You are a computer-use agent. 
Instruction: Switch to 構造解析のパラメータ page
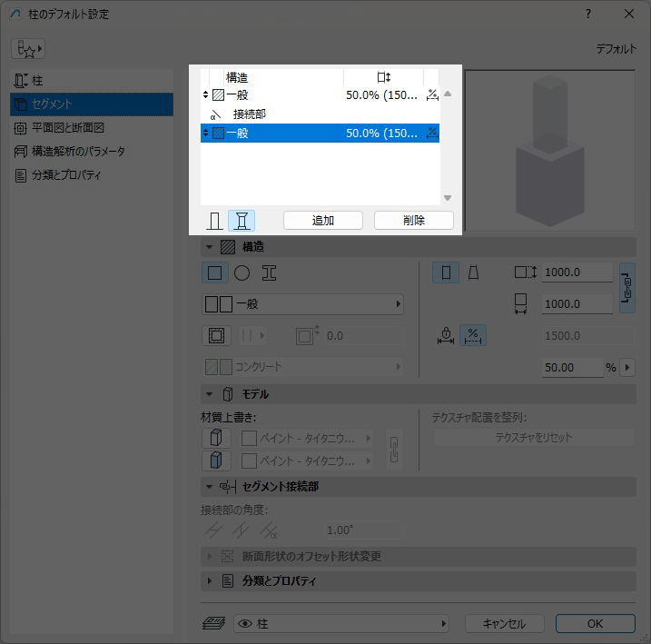78,152
